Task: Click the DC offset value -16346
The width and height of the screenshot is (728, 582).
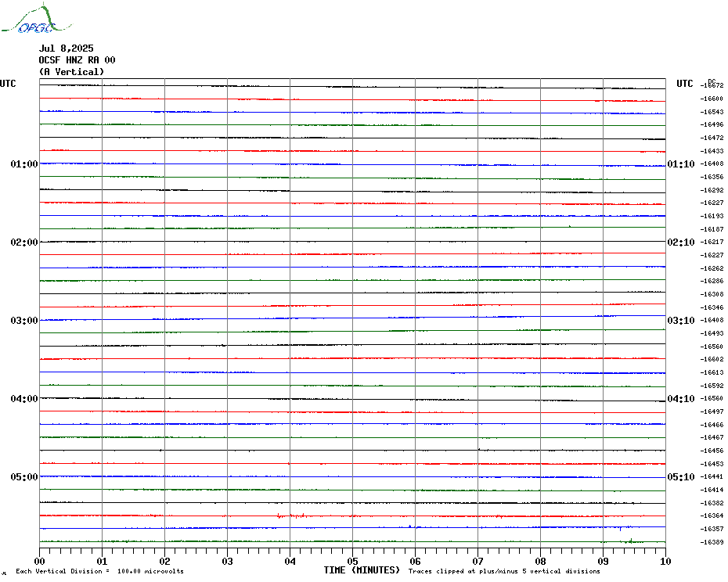Action: (x=712, y=307)
